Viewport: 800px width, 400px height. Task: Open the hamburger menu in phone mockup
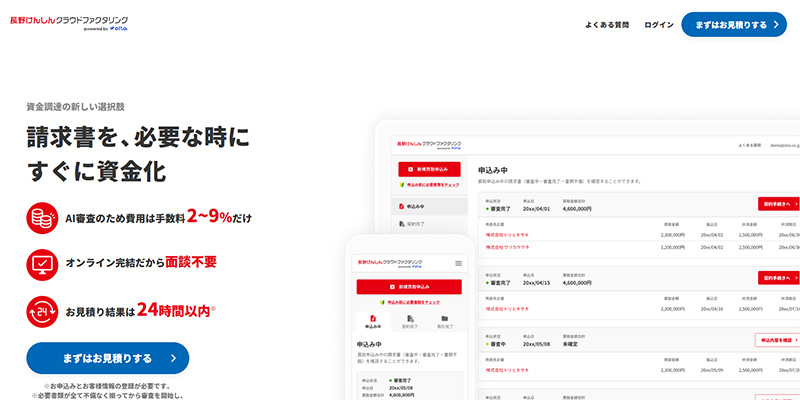point(458,263)
